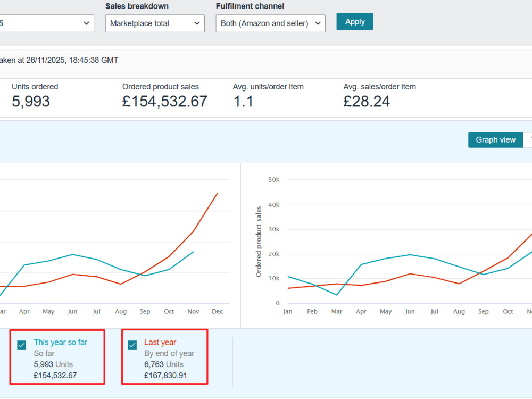Uncheck the Last year checkbox

click(x=132, y=345)
